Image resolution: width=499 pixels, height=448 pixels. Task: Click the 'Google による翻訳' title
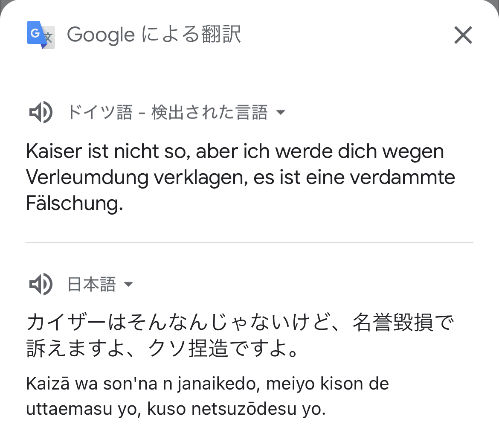[154, 35]
